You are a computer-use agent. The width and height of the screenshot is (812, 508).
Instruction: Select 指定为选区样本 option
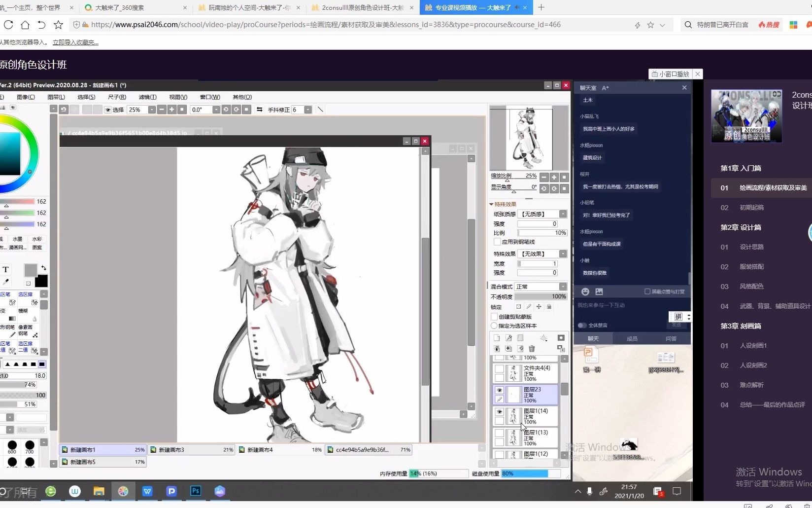tap(494, 326)
